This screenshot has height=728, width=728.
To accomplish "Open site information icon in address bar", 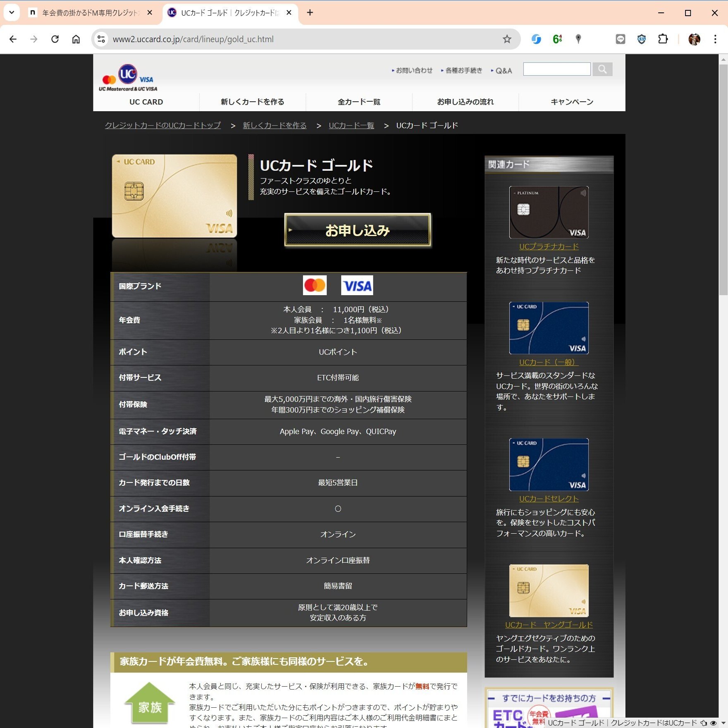I will pos(101,39).
